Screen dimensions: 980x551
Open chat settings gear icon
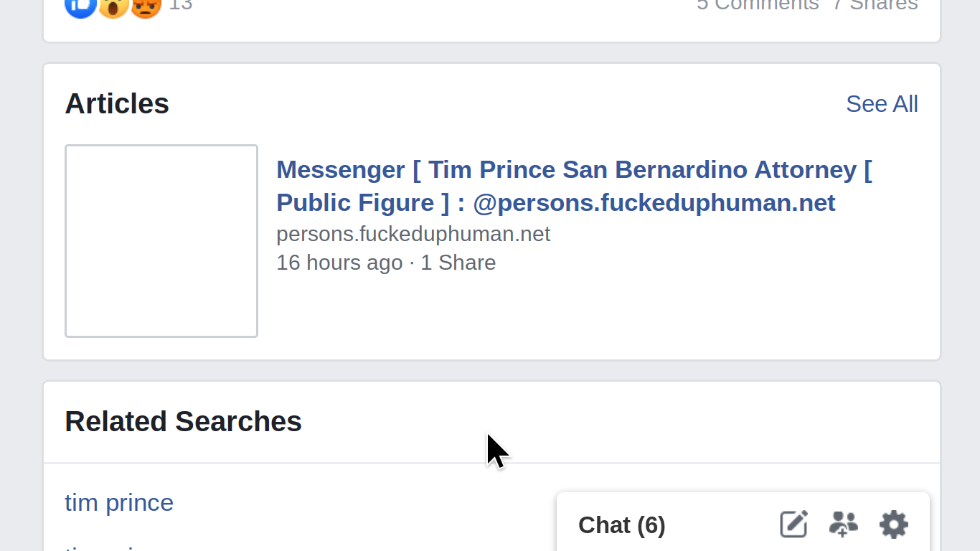coord(894,524)
